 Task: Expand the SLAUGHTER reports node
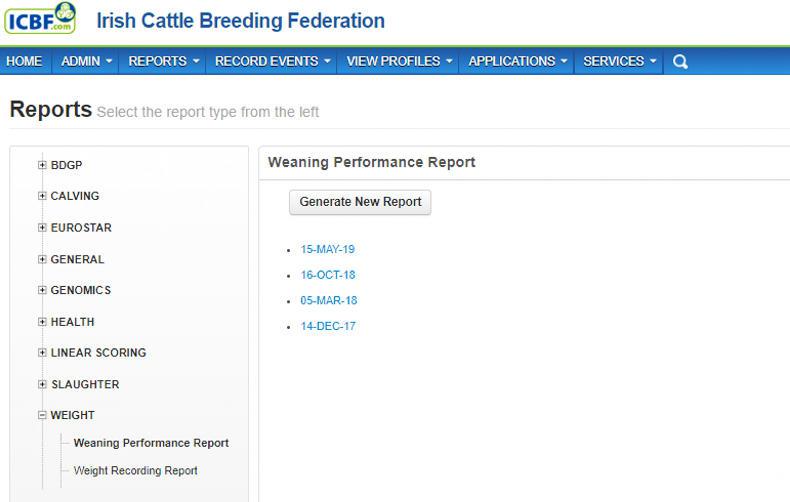click(x=42, y=384)
